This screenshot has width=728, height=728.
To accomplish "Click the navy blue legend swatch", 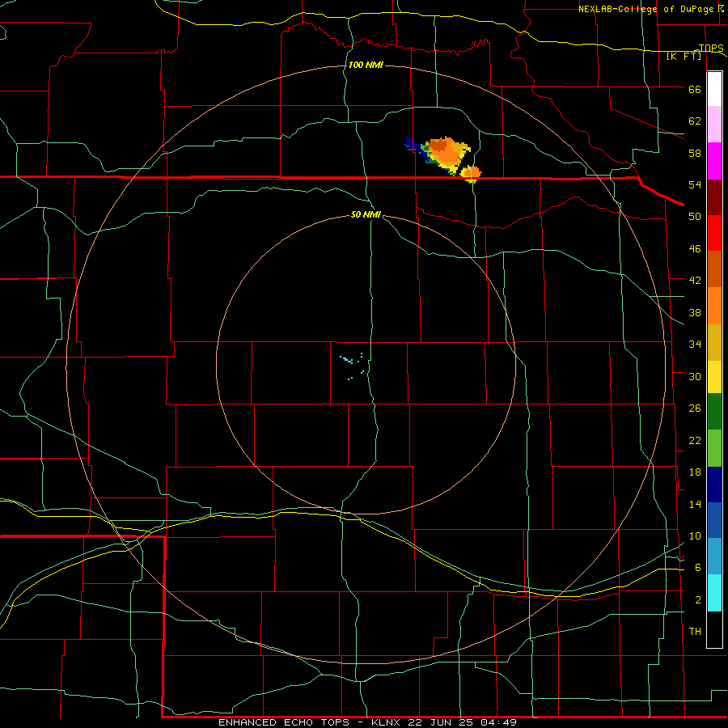I will [714, 485].
